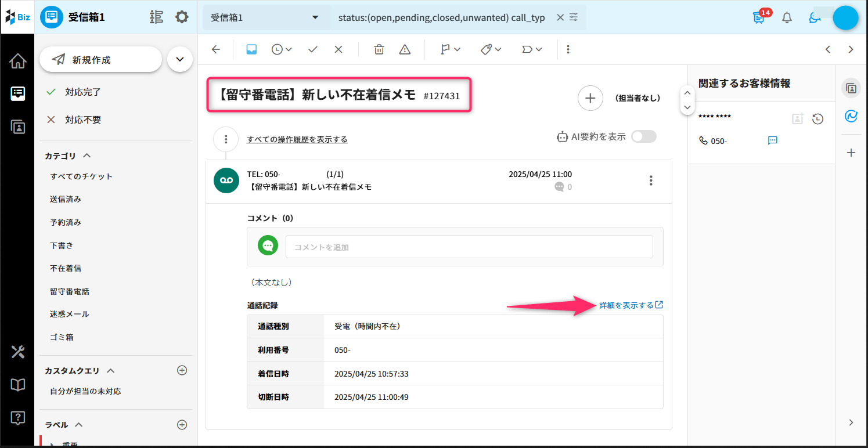This screenshot has height=448, width=868.
Task: Click 対応不要 in sidebar
Action: (x=83, y=120)
